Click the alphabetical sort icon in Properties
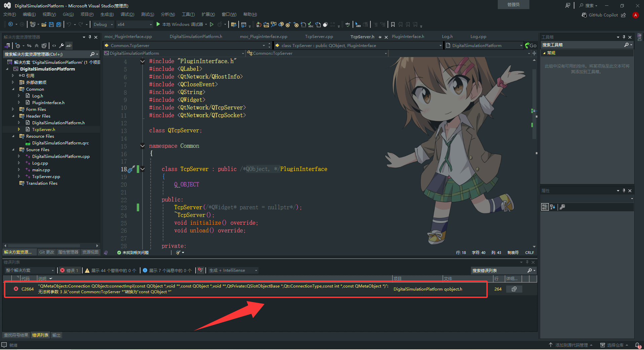This screenshot has width=644, height=350. (x=553, y=207)
